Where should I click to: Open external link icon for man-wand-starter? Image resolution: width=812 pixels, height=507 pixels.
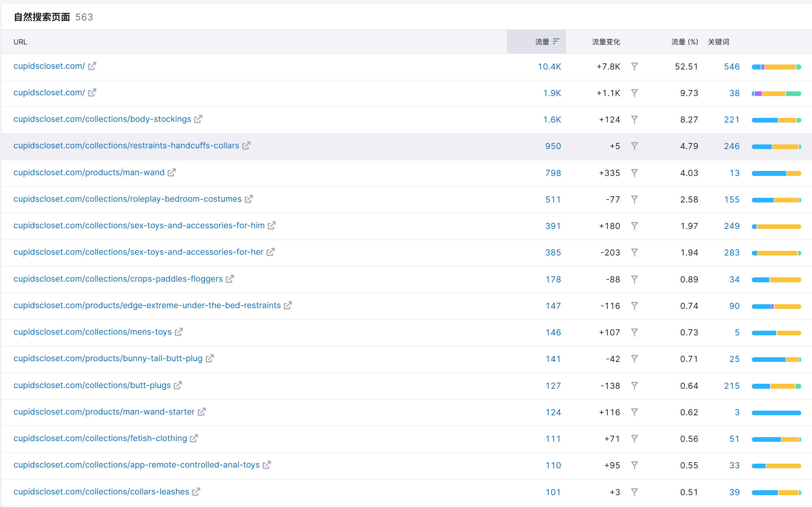click(x=202, y=412)
